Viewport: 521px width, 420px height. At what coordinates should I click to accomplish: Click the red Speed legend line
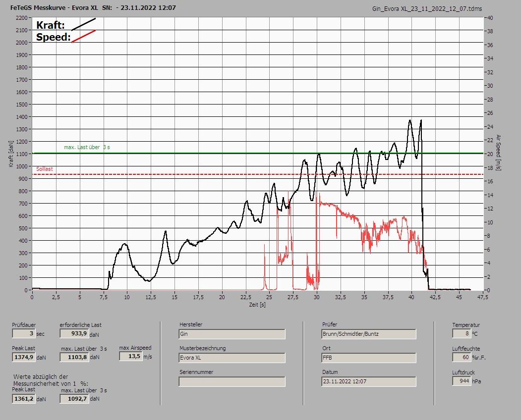[x=83, y=36]
